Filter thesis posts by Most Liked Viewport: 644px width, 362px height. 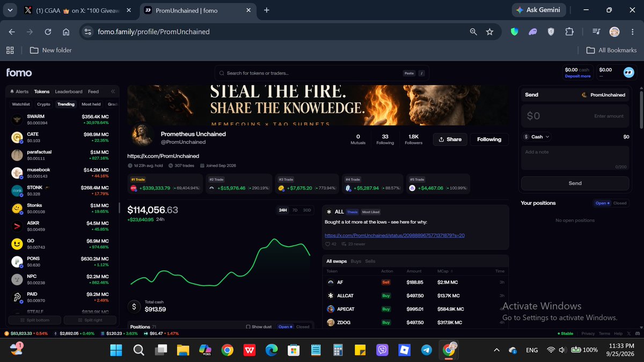point(370,212)
